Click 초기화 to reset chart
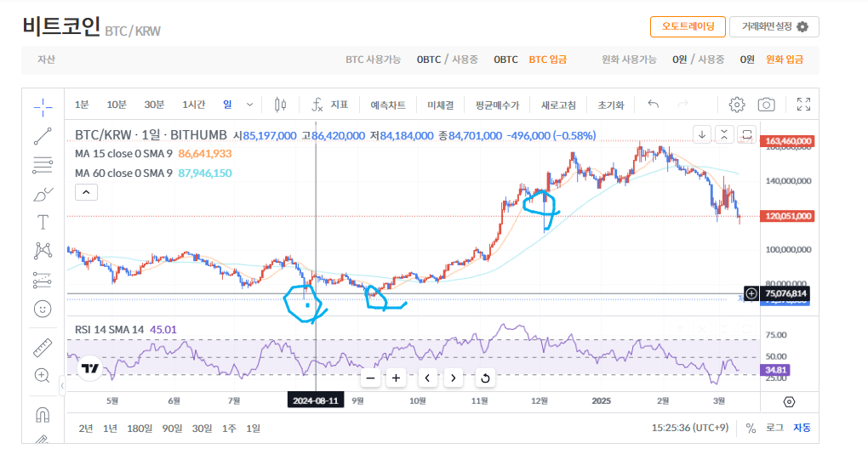 coord(611,105)
